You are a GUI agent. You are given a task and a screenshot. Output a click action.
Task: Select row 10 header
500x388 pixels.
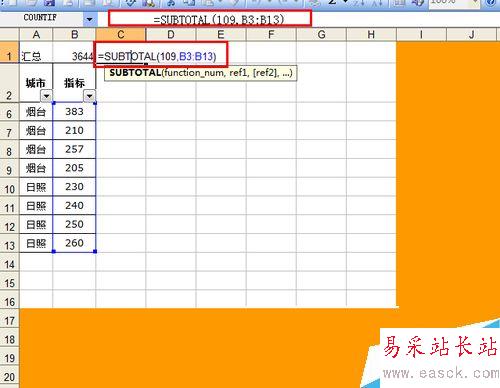(x=10, y=187)
